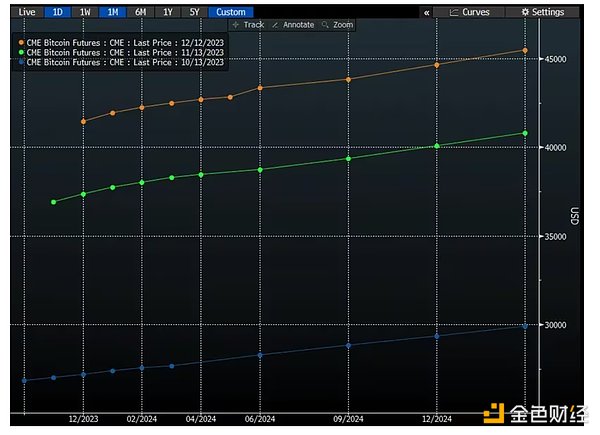Open the Custom date range option
The height and width of the screenshot is (435, 600).
pyautogui.click(x=229, y=12)
